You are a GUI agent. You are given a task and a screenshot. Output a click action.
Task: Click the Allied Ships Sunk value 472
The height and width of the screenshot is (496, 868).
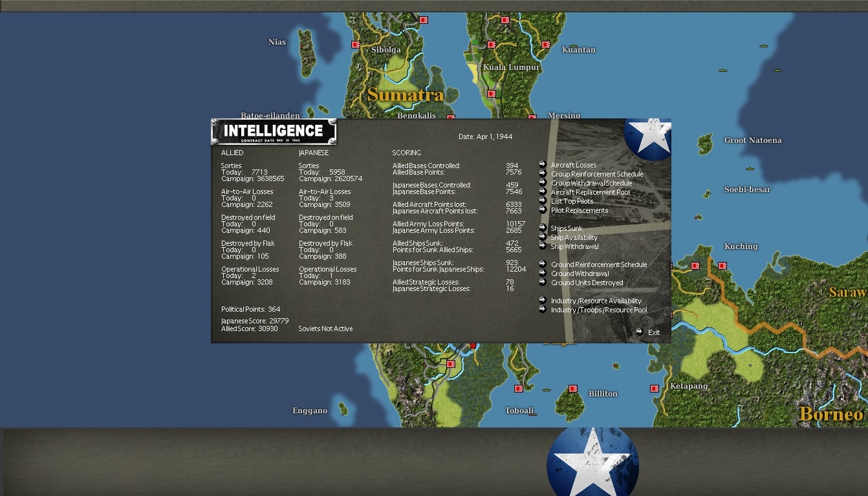512,243
